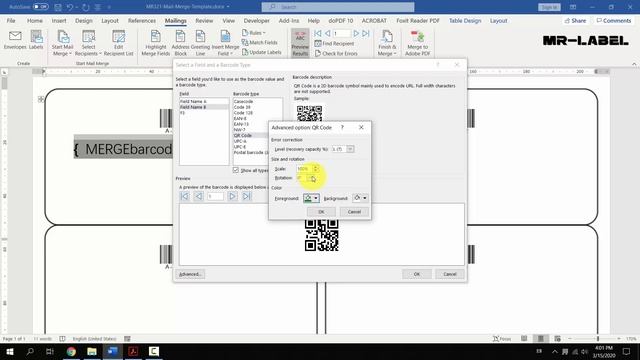Open Select Recipients menu
Image resolution: width=640 pixels, height=360 pixels.
88,43
